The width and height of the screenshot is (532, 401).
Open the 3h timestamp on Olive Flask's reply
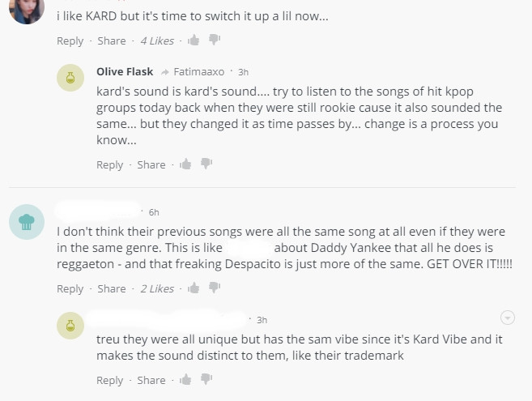243,72
